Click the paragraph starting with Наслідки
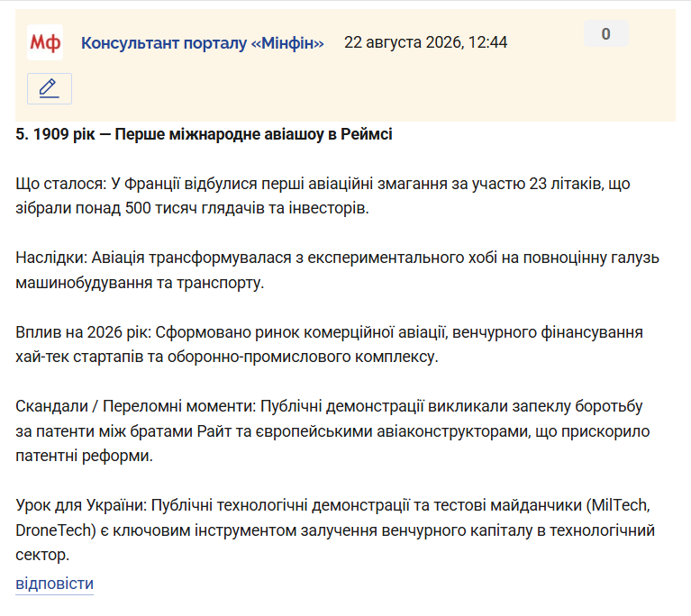 coord(337,270)
